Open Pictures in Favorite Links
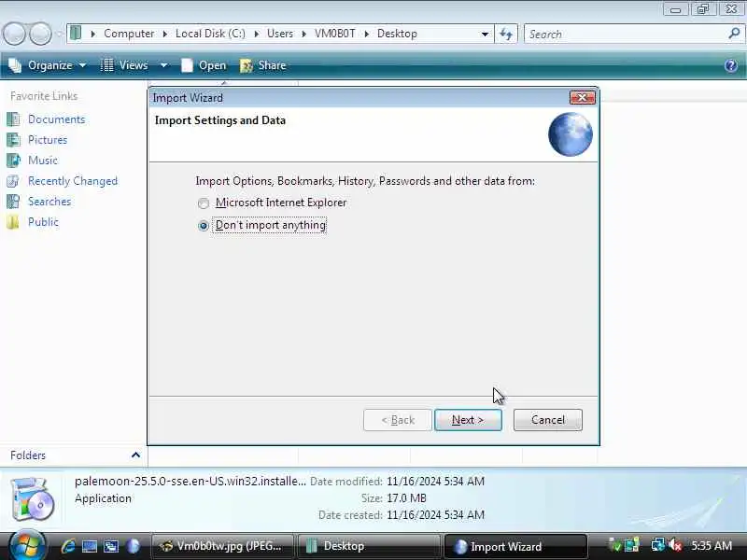Screen dimensions: 747x560 point(48,140)
